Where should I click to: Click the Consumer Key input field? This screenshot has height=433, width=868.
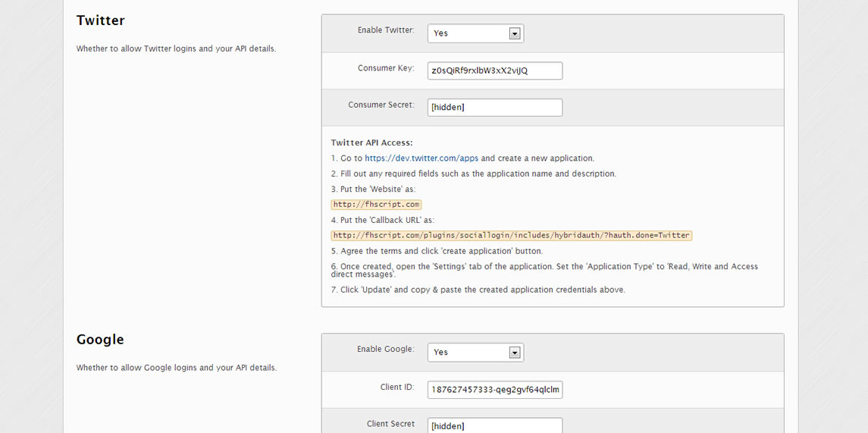[x=495, y=71]
